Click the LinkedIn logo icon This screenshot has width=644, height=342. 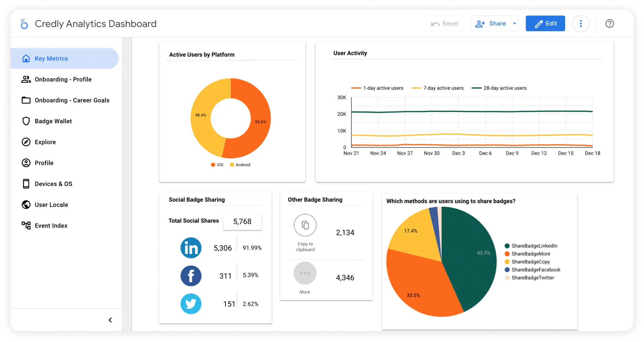pos(191,248)
